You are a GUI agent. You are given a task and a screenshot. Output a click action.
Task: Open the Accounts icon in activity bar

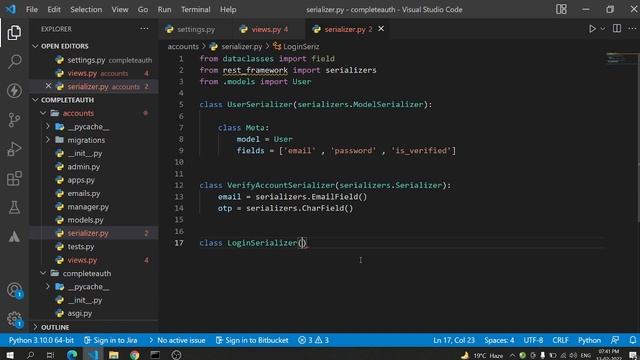click(x=14, y=290)
